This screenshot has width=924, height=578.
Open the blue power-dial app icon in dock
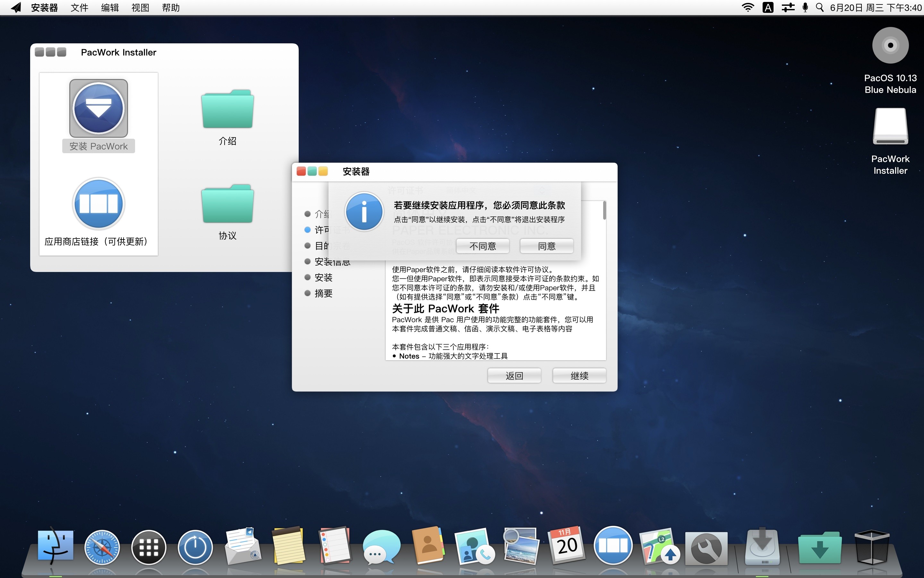point(195,547)
